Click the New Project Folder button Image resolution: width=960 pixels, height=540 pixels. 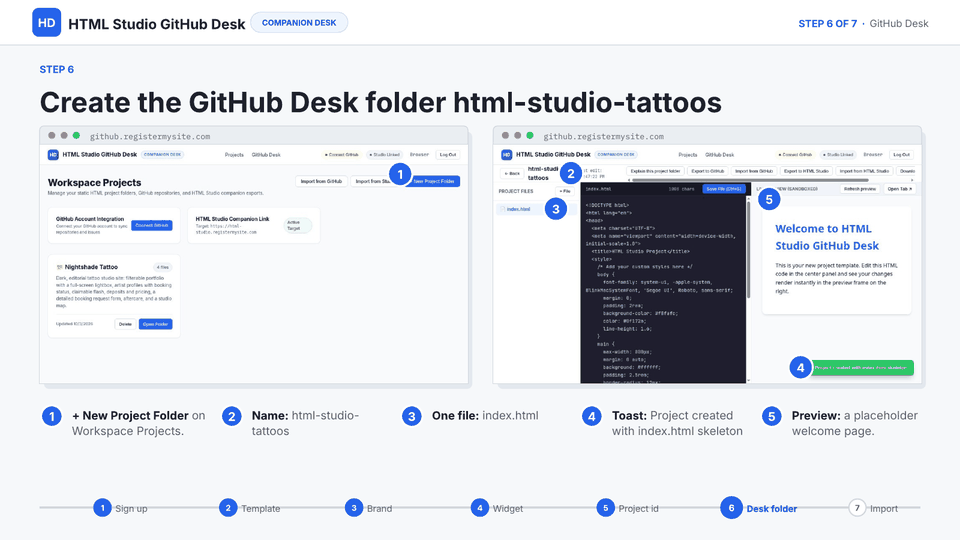(433, 181)
